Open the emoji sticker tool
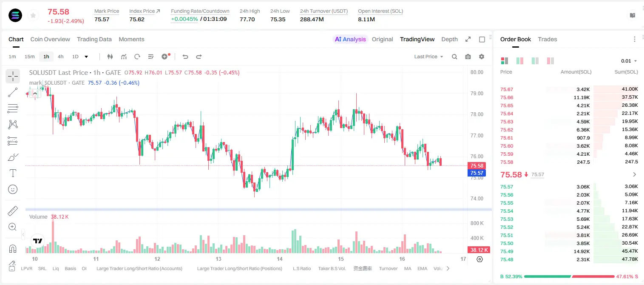Image resolution: width=644 pixels, height=285 pixels. tap(13, 189)
